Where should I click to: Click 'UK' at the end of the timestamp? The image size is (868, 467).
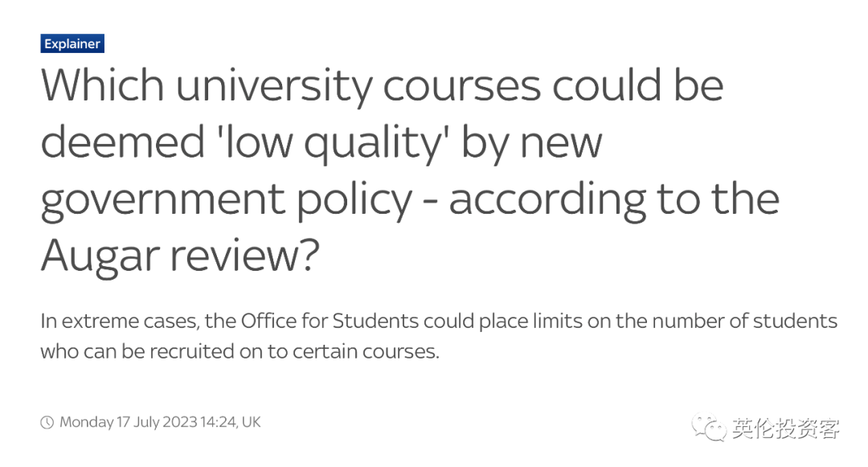pos(252,422)
